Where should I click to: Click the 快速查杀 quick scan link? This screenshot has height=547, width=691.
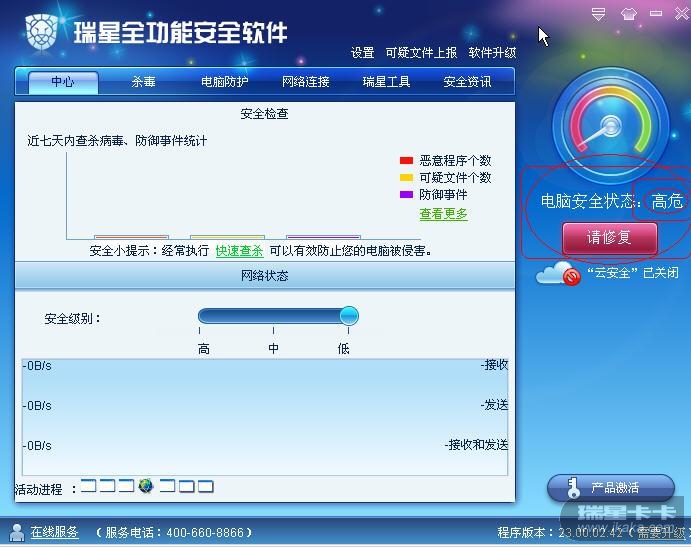(x=239, y=251)
